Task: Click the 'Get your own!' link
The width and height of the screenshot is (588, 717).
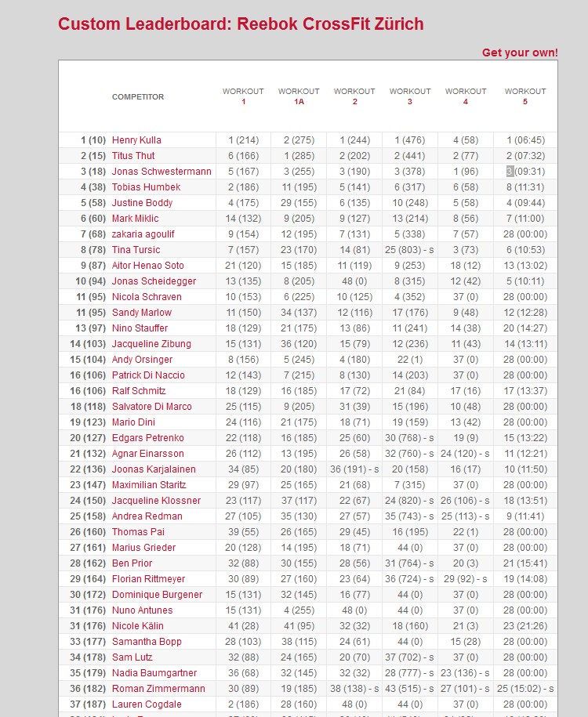Action: pos(520,53)
